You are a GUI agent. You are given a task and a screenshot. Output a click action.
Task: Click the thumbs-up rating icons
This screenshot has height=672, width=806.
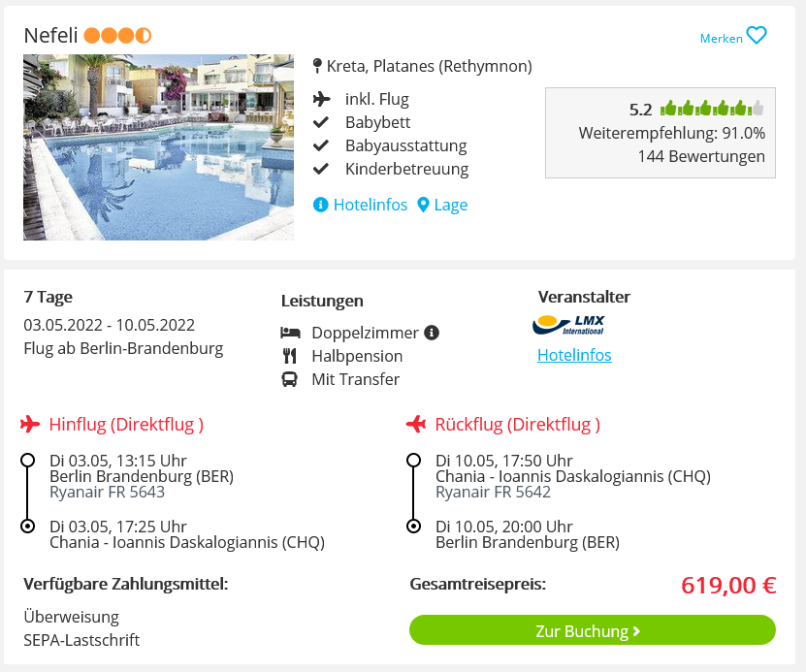coord(712,109)
